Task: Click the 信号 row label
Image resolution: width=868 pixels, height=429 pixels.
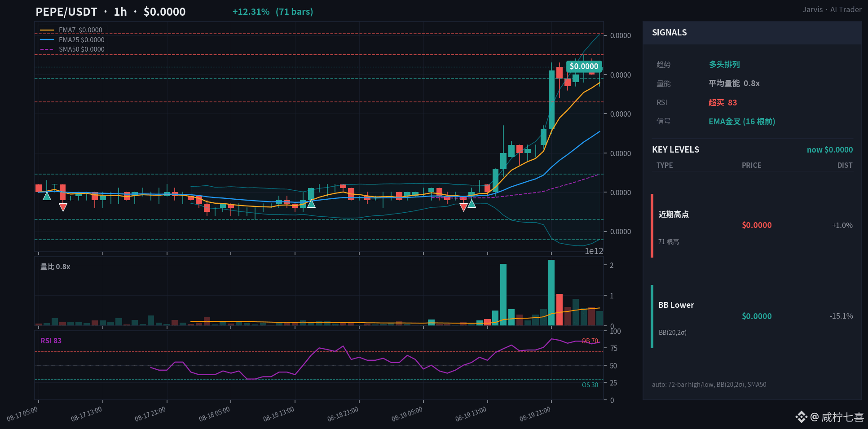Action: click(663, 121)
